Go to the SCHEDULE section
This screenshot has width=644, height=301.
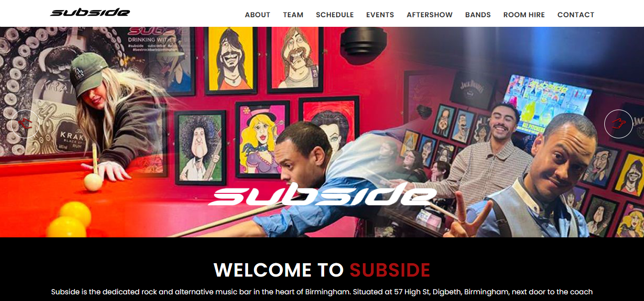tap(335, 15)
